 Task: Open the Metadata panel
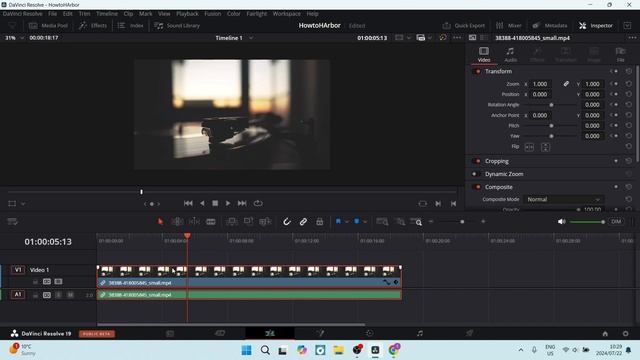coord(549,25)
